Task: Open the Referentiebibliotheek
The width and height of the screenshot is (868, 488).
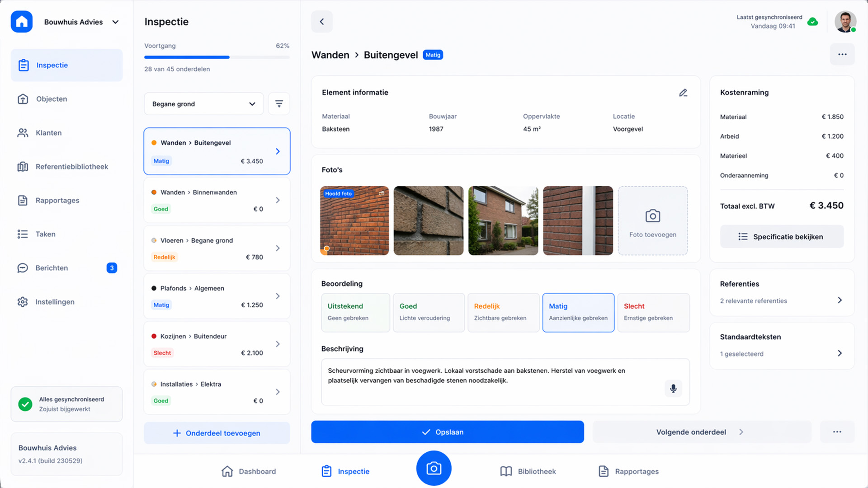Action: 66,167
